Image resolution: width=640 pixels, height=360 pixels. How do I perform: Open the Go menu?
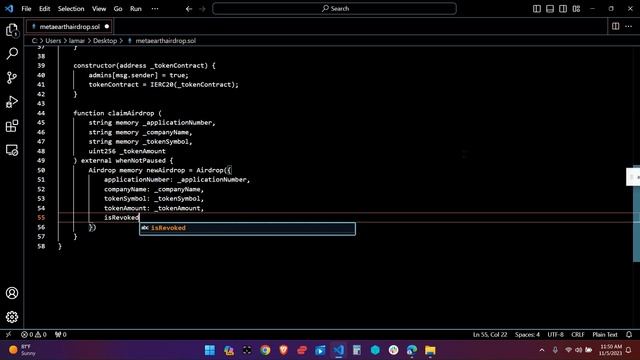click(x=118, y=9)
